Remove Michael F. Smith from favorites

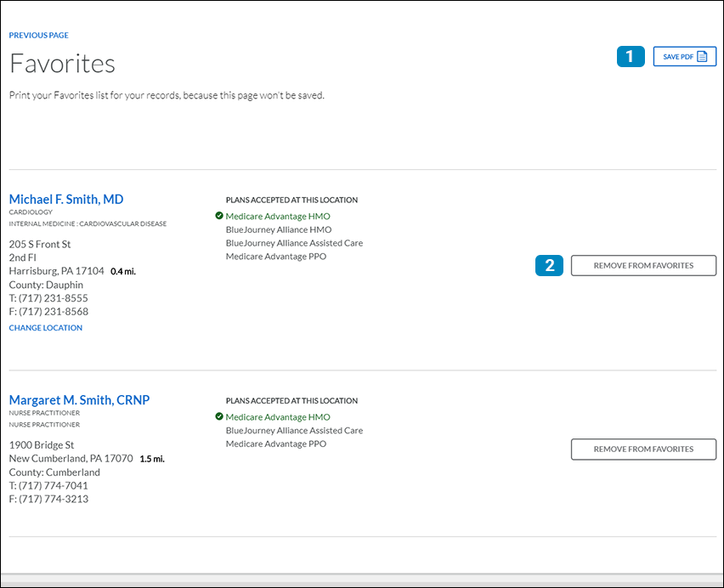point(643,265)
